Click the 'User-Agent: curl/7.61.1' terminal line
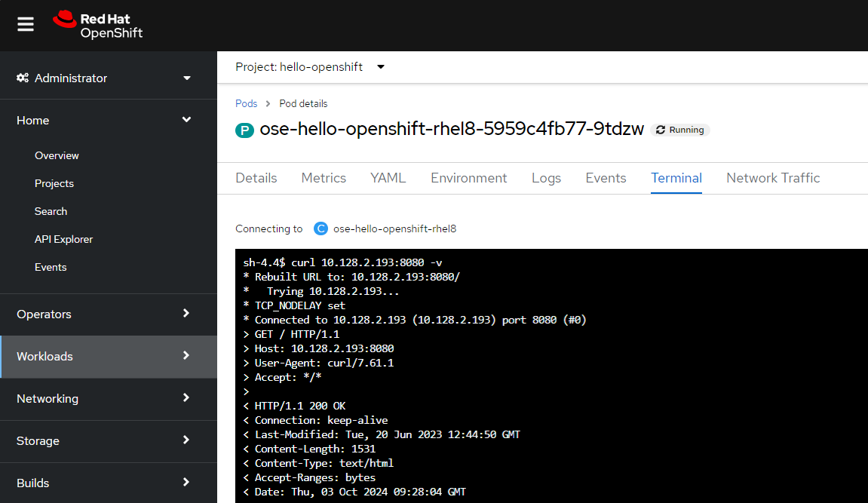 (318, 363)
